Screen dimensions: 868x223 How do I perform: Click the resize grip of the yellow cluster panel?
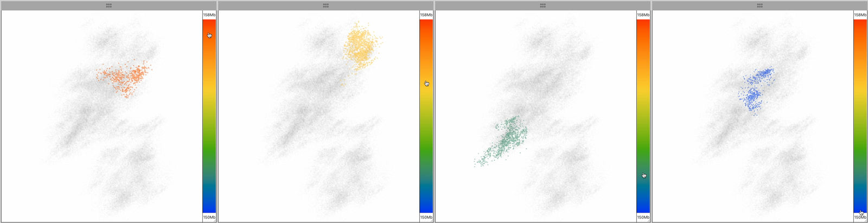[x=431, y=220]
